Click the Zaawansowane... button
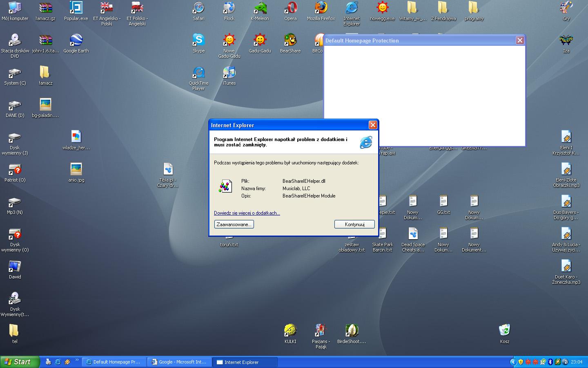The height and width of the screenshot is (368, 588). pyautogui.click(x=234, y=224)
